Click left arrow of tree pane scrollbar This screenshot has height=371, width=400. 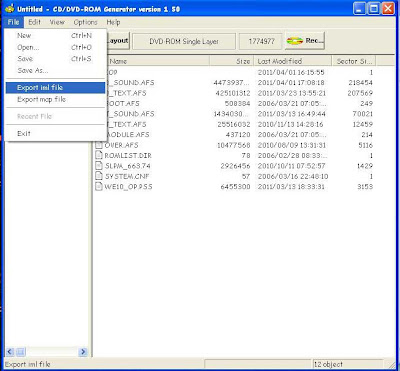coord(10,351)
